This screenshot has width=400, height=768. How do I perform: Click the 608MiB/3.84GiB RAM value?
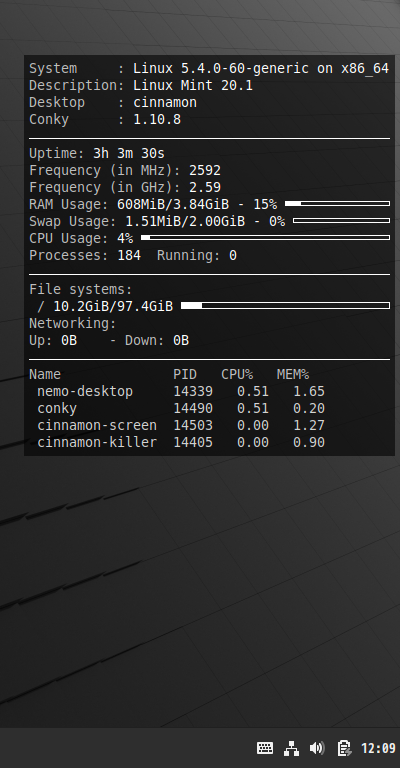click(173, 204)
